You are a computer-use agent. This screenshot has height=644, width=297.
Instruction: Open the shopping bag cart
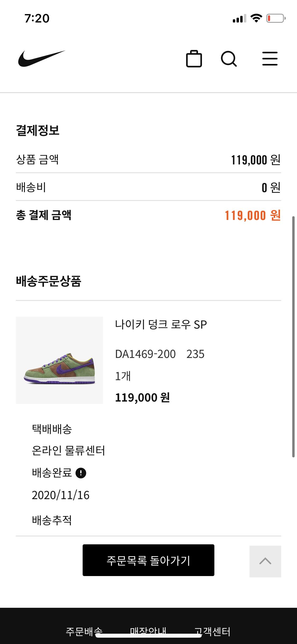tap(194, 59)
